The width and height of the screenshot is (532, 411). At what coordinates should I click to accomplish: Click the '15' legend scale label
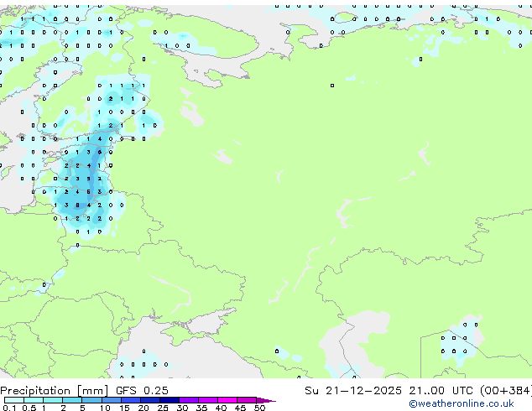click(124, 408)
